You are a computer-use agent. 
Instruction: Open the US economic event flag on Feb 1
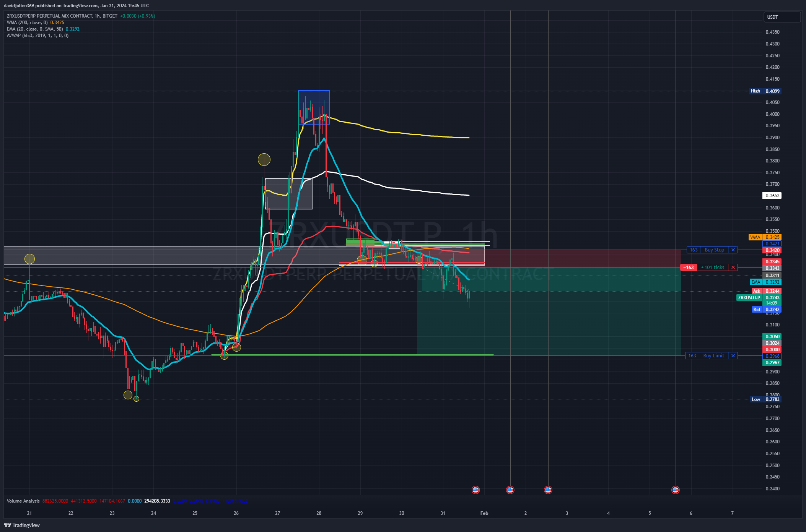tap(510, 490)
